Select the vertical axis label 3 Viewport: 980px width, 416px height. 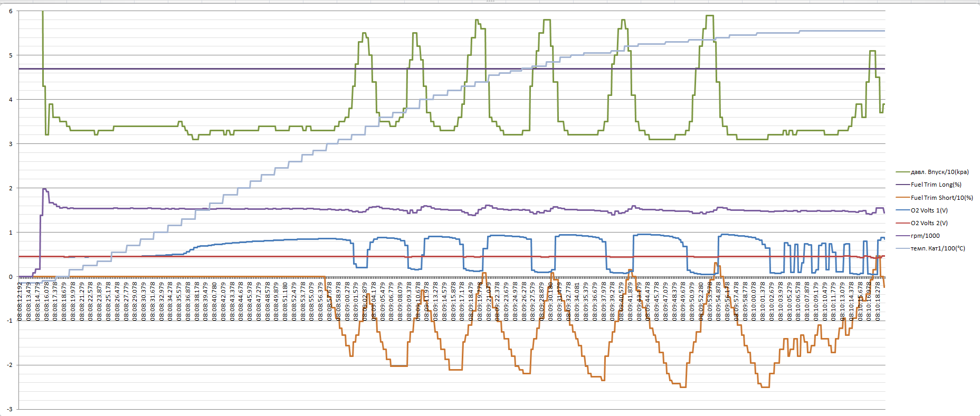pyautogui.click(x=11, y=144)
